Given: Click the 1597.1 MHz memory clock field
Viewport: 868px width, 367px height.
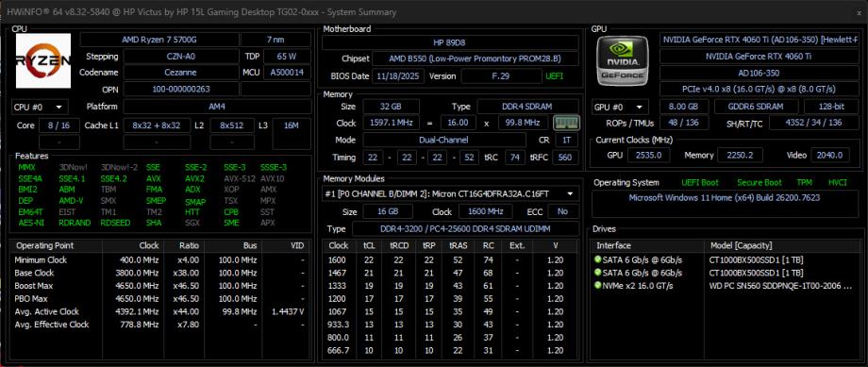Looking at the screenshot, I should click(x=391, y=123).
